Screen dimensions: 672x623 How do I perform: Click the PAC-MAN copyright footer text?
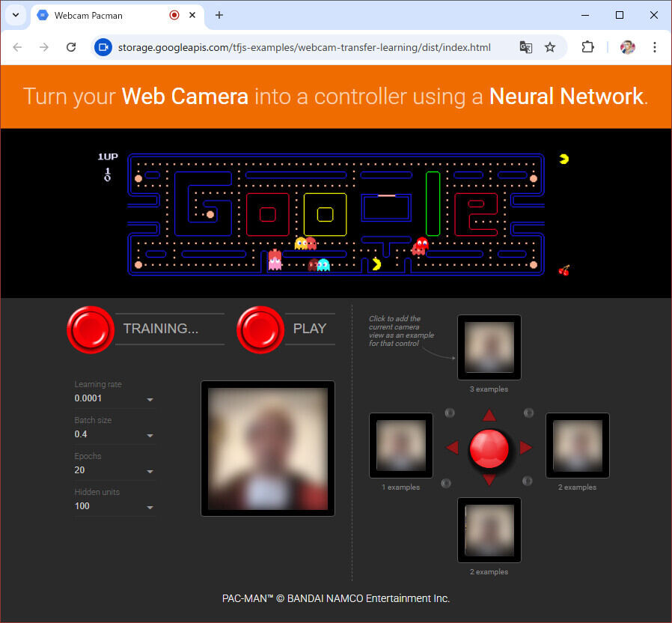click(x=335, y=598)
